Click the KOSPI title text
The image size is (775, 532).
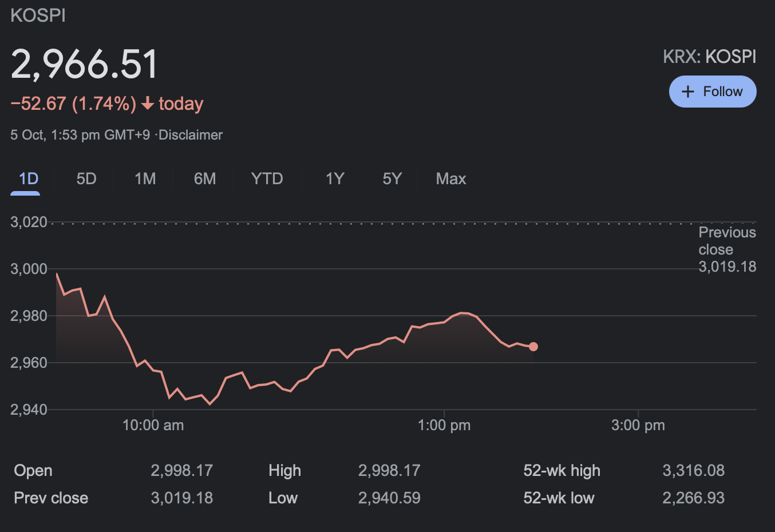[x=38, y=15]
